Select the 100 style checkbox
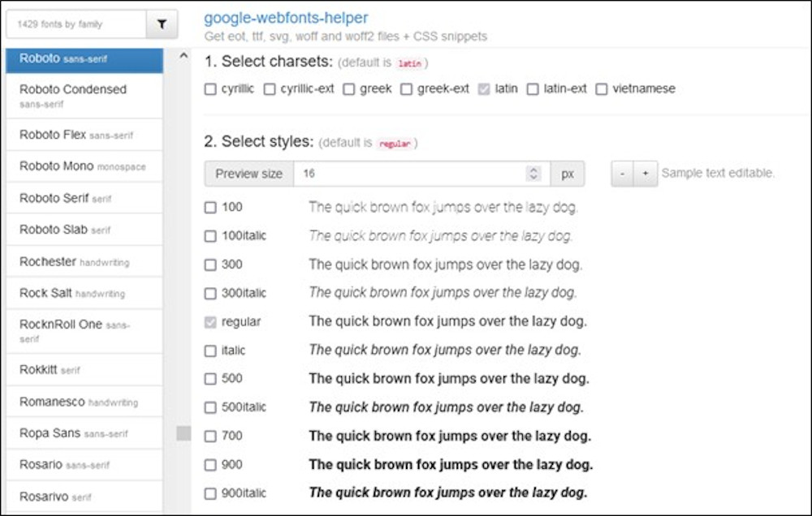Image resolution: width=812 pixels, height=516 pixels. pyautogui.click(x=210, y=208)
